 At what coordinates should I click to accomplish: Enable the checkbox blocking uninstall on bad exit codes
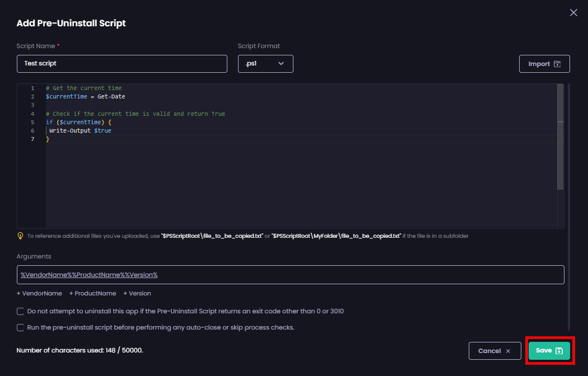tap(20, 311)
